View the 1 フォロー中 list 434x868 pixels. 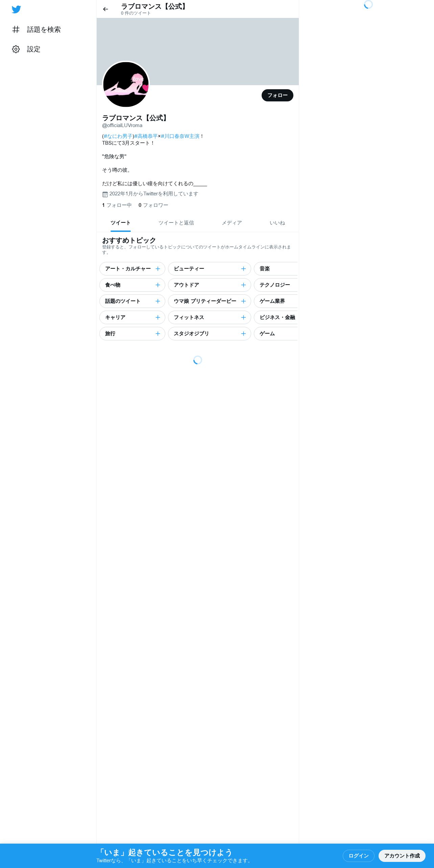117,205
